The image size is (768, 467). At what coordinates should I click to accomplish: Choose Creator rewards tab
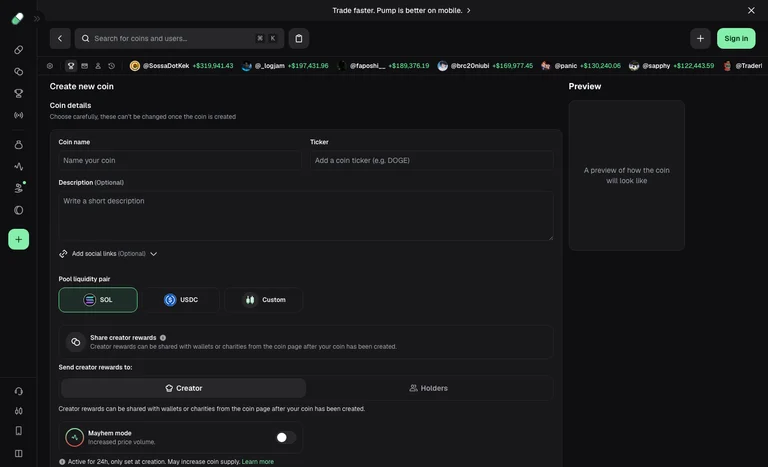(184, 388)
